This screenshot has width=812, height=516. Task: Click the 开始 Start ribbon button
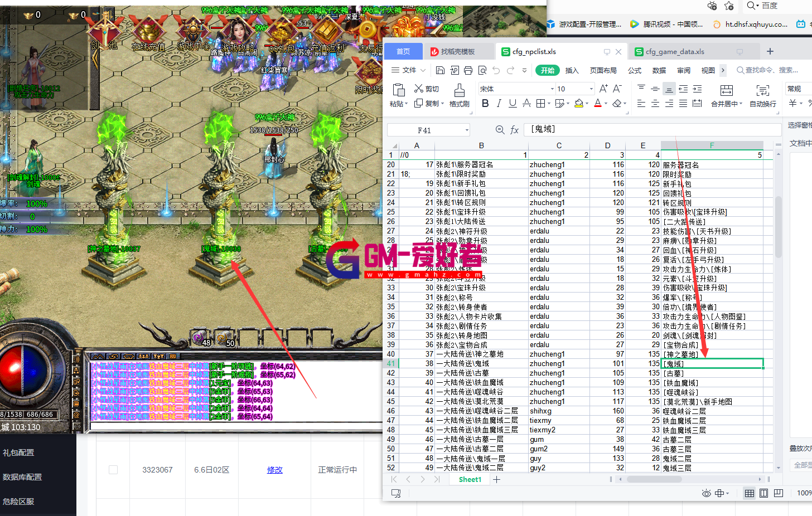(547, 70)
